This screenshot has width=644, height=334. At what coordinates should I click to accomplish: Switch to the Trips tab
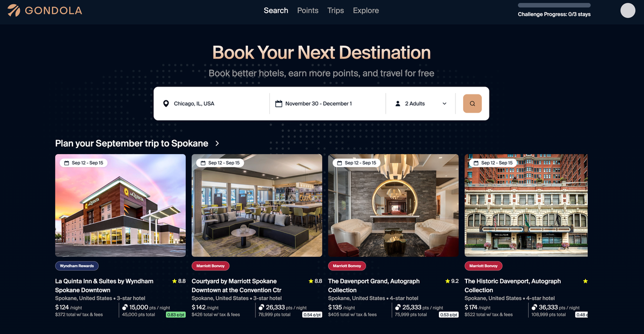[335, 10]
